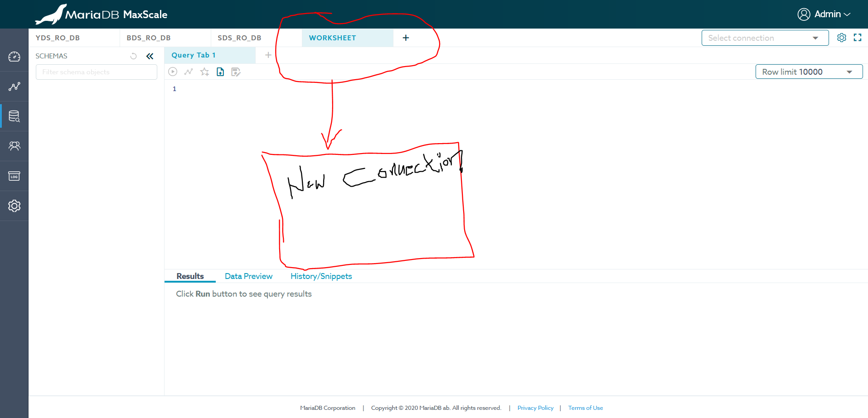This screenshot has width=868, height=418.
Task: Add a new worksheet with plus button
Action: (x=406, y=38)
